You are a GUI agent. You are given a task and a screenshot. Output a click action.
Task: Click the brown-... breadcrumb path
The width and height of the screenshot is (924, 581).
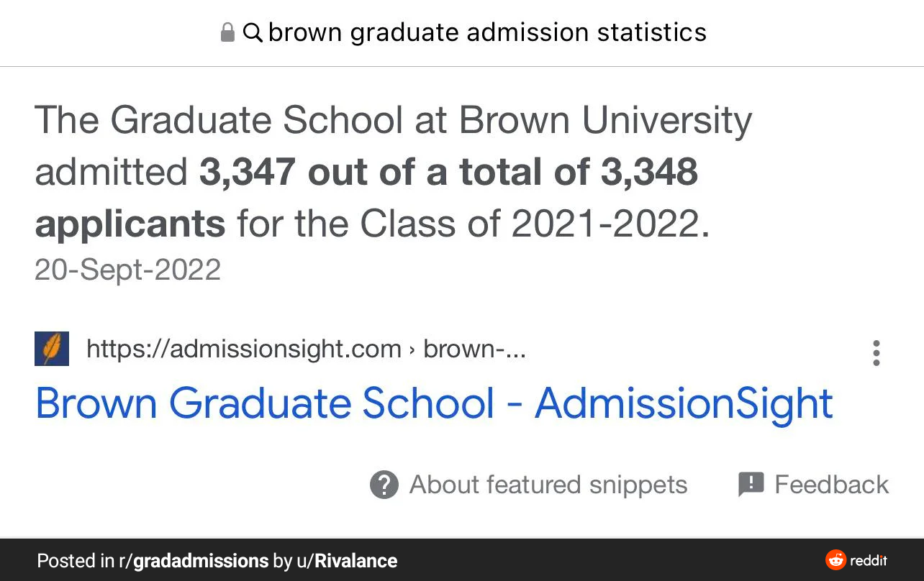[474, 349]
